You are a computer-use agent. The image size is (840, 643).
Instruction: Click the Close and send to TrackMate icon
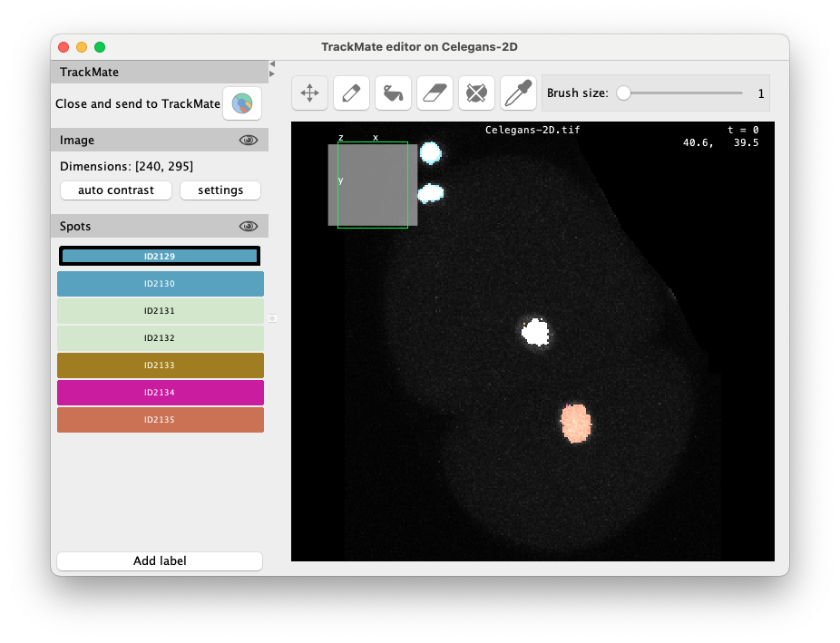[x=242, y=103]
